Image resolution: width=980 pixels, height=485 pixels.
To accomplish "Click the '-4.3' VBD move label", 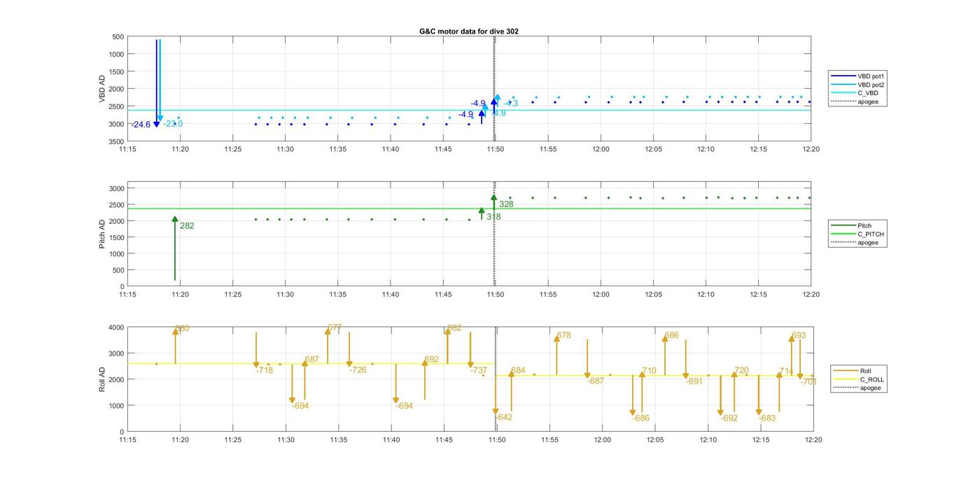I will click(x=511, y=104).
